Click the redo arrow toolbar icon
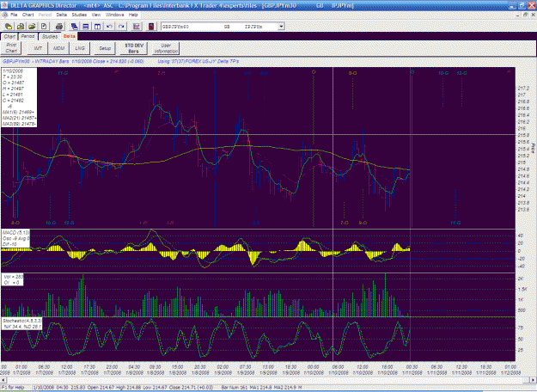 (x=121, y=27)
